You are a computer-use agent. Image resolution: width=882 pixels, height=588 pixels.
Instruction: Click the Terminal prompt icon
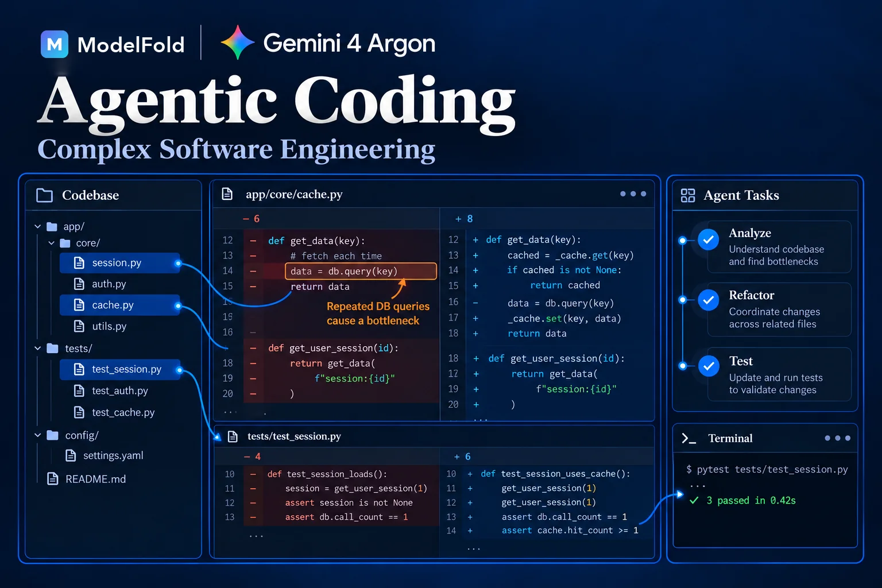pos(688,439)
